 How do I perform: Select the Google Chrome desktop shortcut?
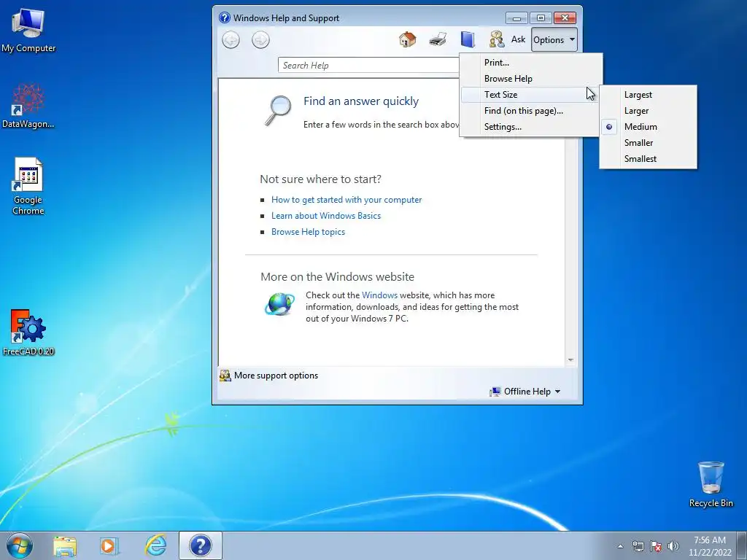click(x=28, y=186)
